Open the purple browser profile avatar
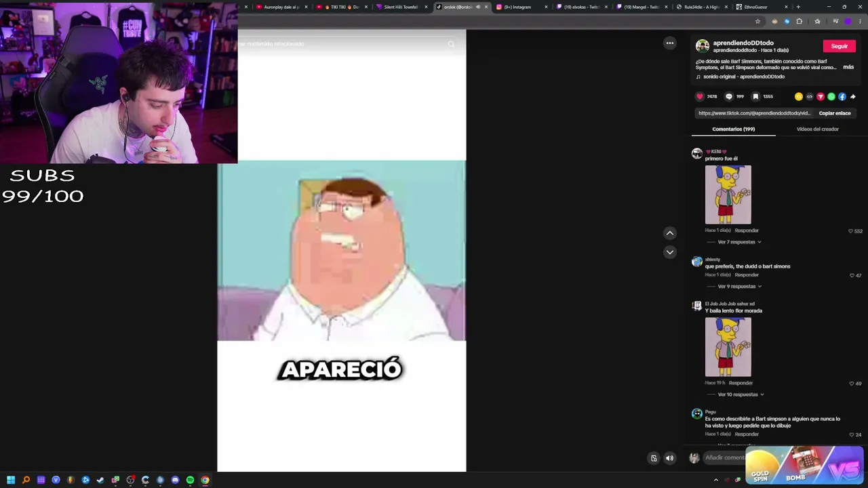The height and width of the screenshot is (488, 868). 848,21
